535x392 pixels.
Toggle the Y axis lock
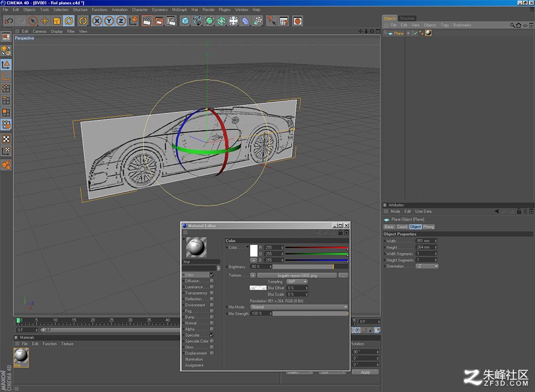click(x=109, y=21)
